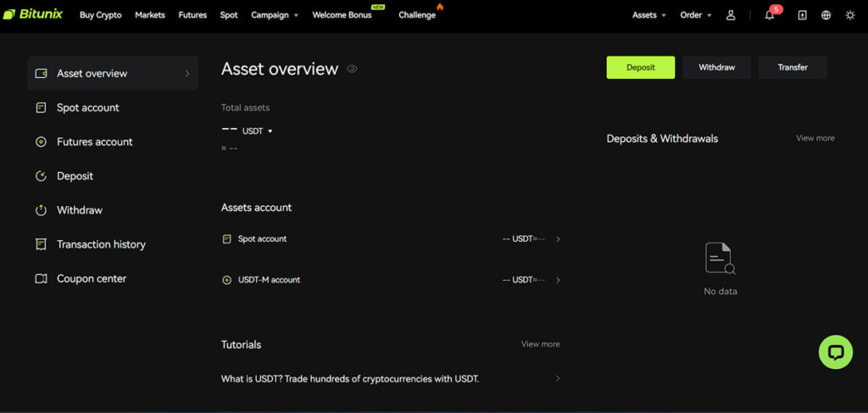Image resolution: width=868 pixels, height=413 pixels.
Task: Click the Withdraw sidebar icon
Action: point(41,210)
